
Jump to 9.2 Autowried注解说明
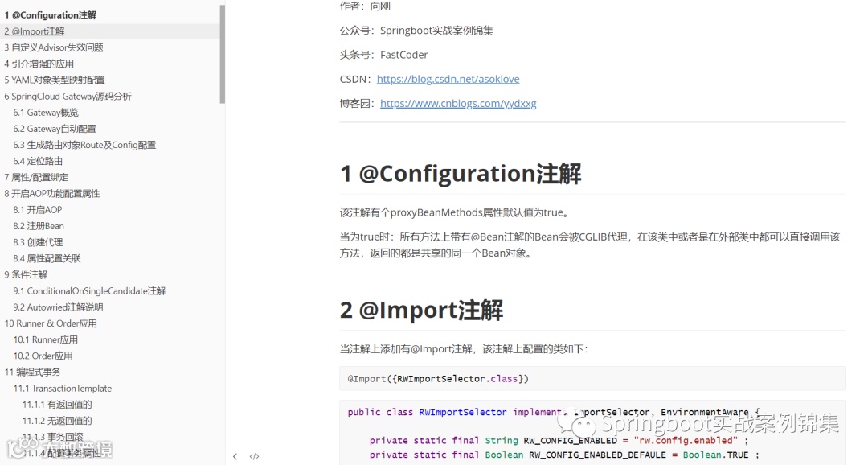[58, 307]
